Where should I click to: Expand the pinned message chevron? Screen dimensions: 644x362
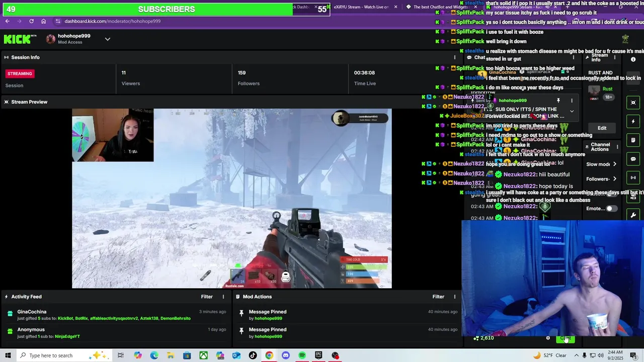coord(572,111)
